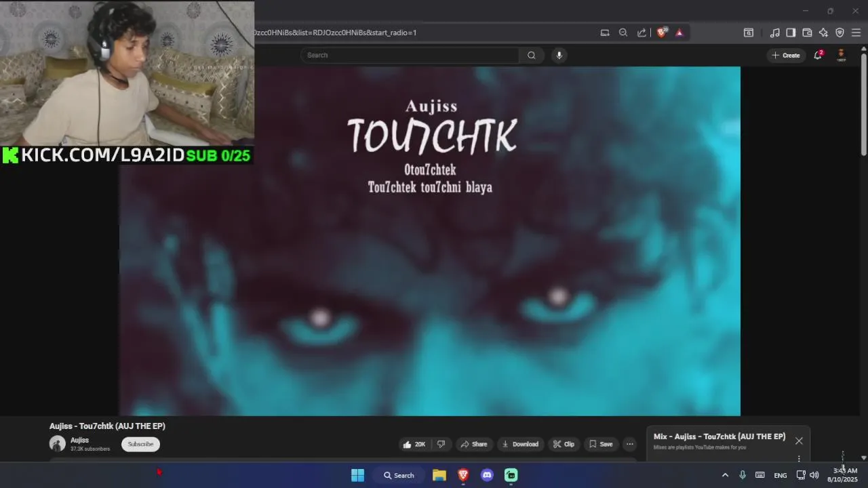Image resolution: width=868 pixels, height=488 pixels.
Task: Open Mix panel three-dot options menu
Action: click(x=799, y=458)
